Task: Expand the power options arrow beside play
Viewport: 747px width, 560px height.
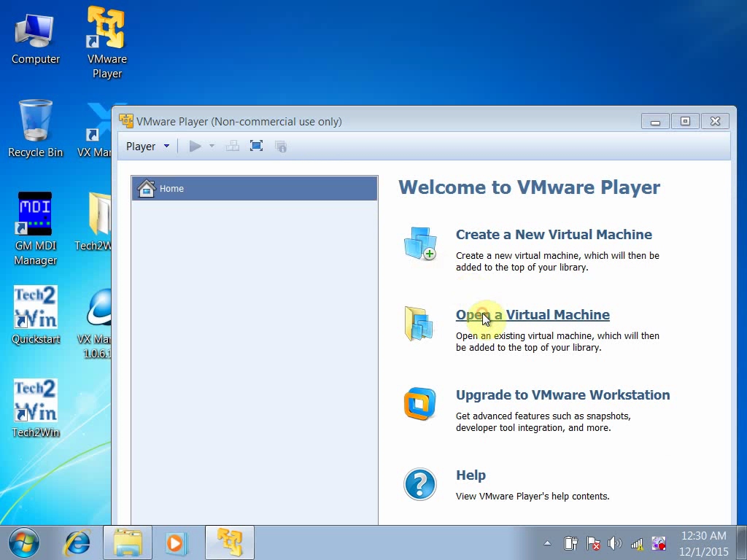Action: click(x=212, y=146)
